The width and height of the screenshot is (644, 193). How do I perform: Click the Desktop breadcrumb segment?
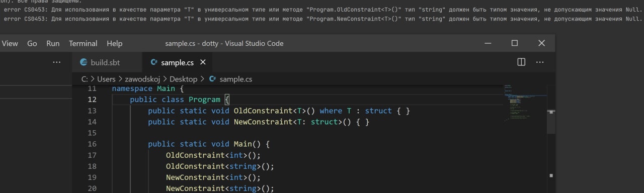pos(183,79)
